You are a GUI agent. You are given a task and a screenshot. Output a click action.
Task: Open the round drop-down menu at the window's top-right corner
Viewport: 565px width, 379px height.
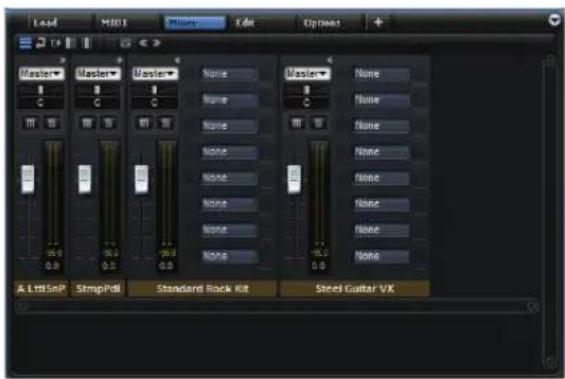555,20
